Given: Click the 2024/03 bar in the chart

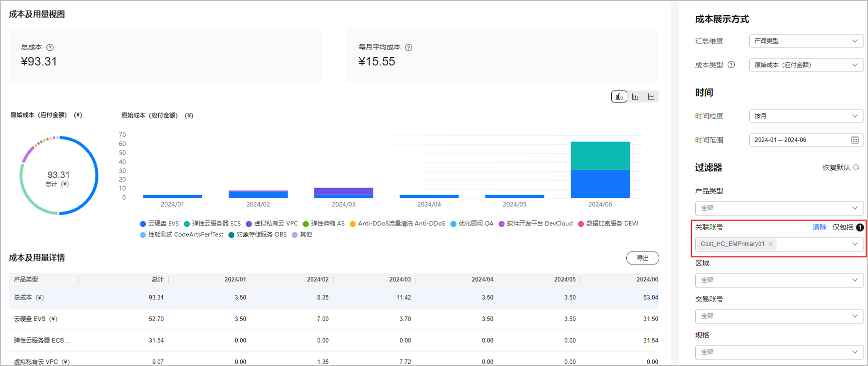Looking at the screenshot, I should [x=344, y=193].
